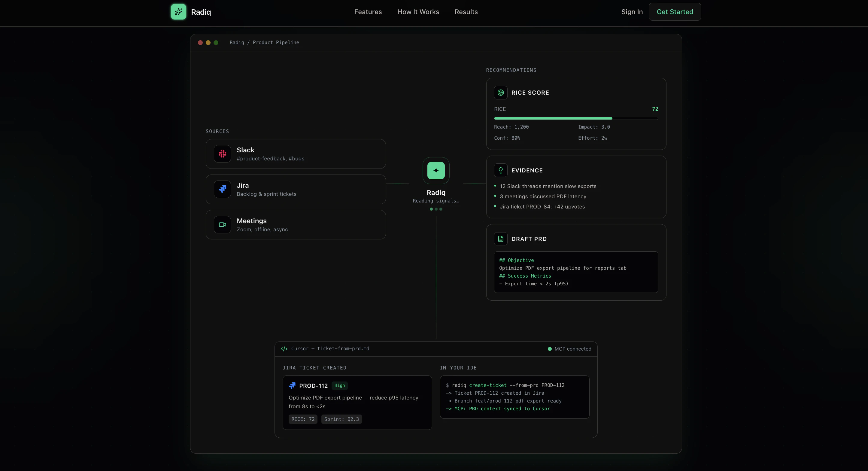This screenshot has height=471, width=868.
Task: Click 'Optimize PDF export pipeline for reports tab'
Action: 563,268
